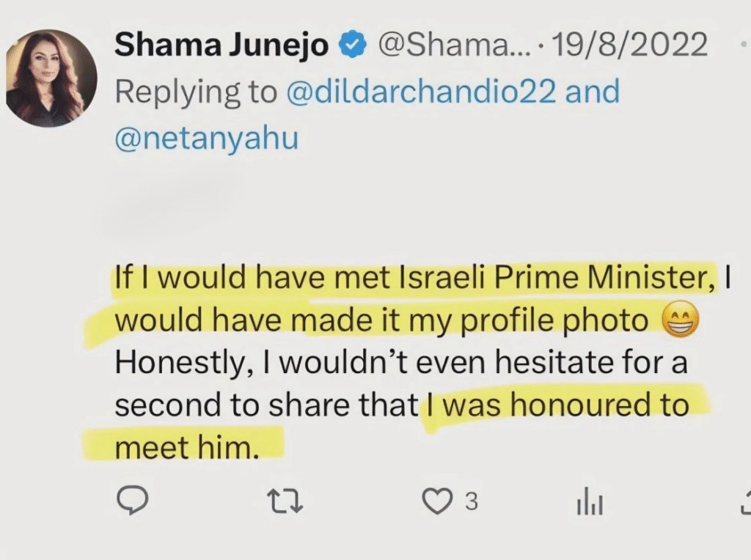The image size is (751, 560).
Task: Click the highlighted "meet him." text
Action: point(187,448)
